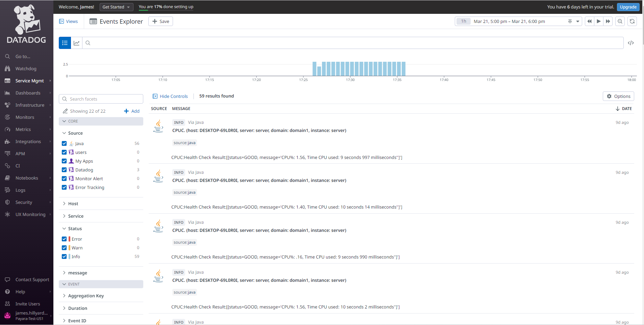Screen dimensions: 644x325
Task: Pin the current time frame
Action: (x=570, y=21)
